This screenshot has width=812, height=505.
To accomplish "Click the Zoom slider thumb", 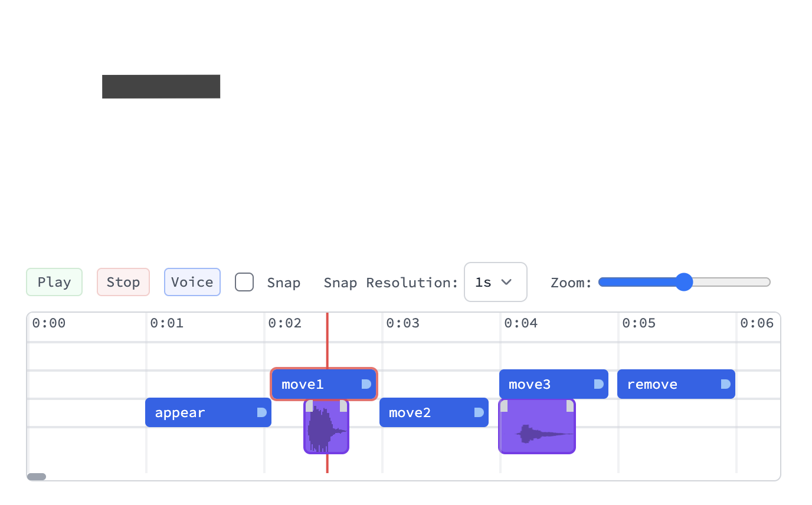I will (x=683, y=282).
